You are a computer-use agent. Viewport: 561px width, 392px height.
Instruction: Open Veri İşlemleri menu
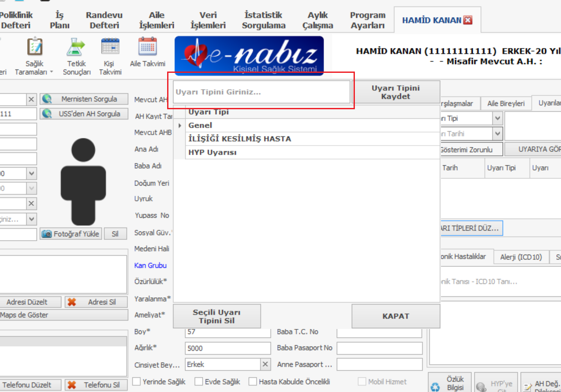[x=208, y=20]
